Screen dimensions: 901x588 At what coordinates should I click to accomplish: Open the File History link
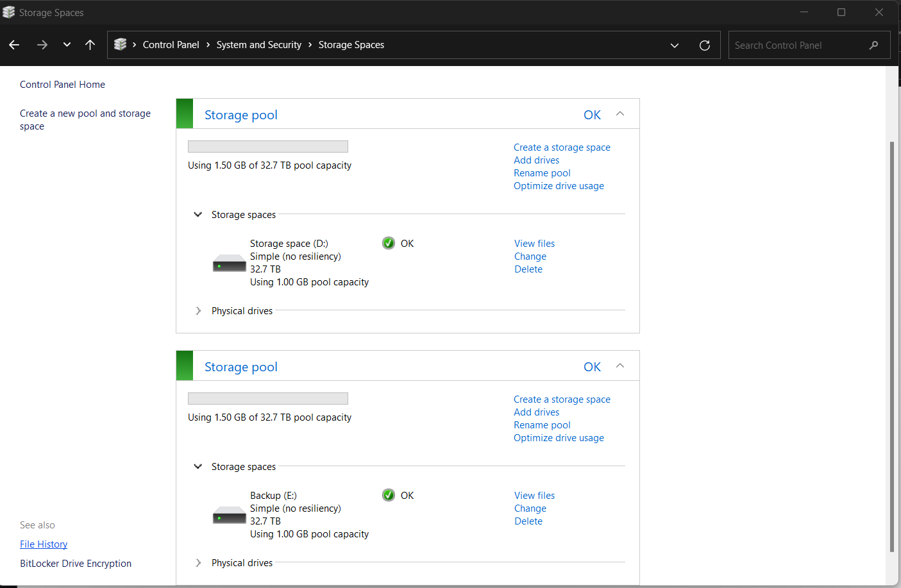point(44,544)
